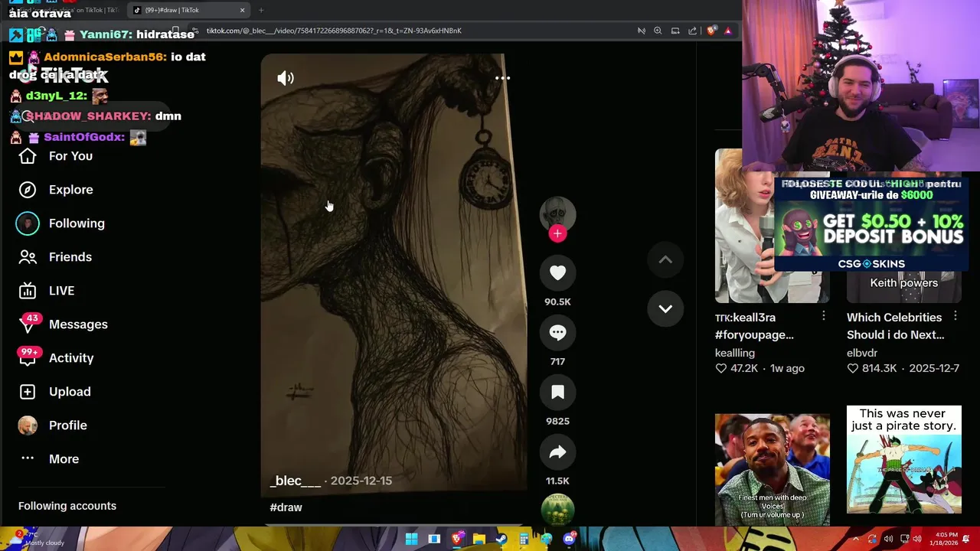
Task: Open the Activity notifications
Action: click(71, 358)
